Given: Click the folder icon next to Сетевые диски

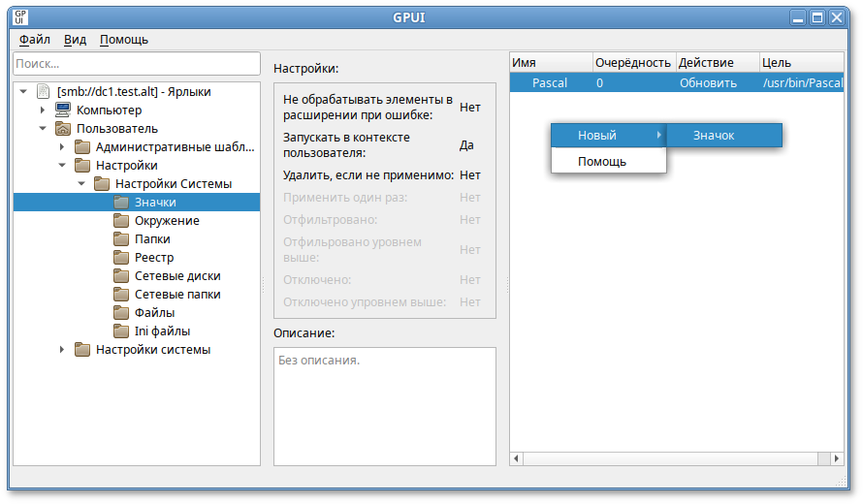Looking at the screenshot, I should 120,276.
